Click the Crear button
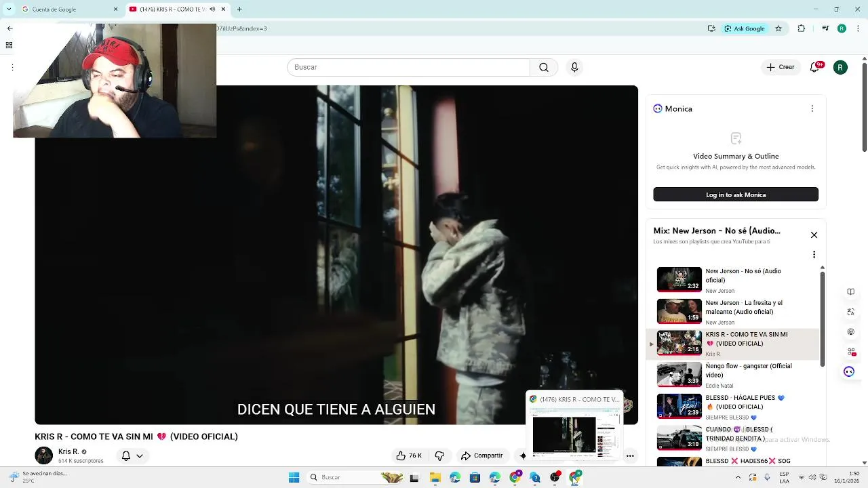 coord(781,67)
